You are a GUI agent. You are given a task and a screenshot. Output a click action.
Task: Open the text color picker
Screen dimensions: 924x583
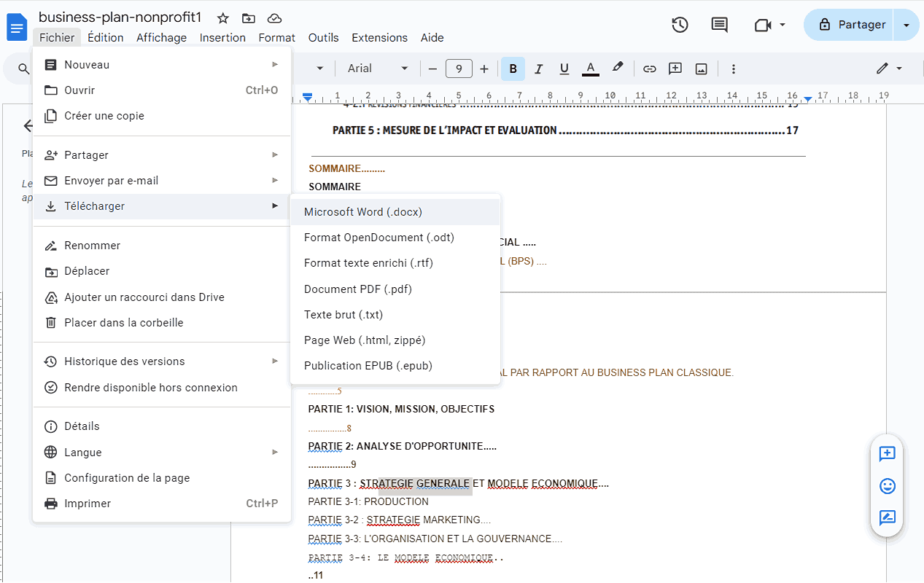click(591, 69)
